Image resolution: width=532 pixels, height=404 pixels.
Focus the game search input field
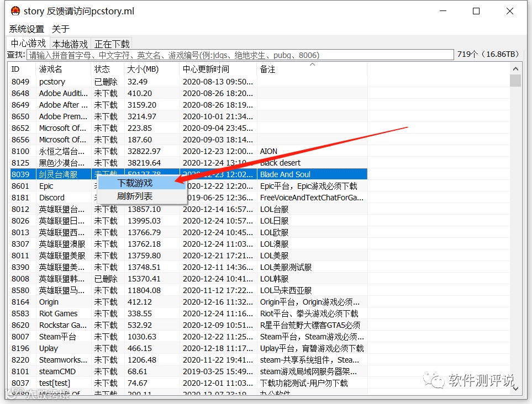240,55
